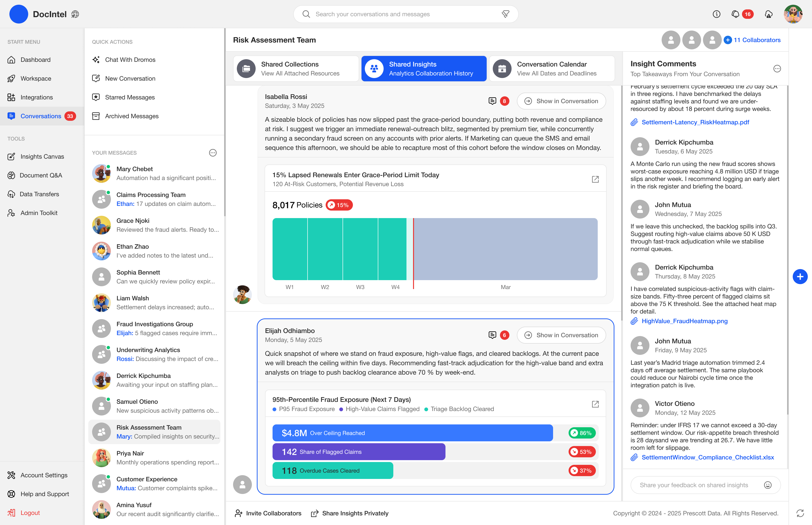Click the $4.8M Over Ceiling Reached bar
The image size is (812, 525).
pos(412,433)
